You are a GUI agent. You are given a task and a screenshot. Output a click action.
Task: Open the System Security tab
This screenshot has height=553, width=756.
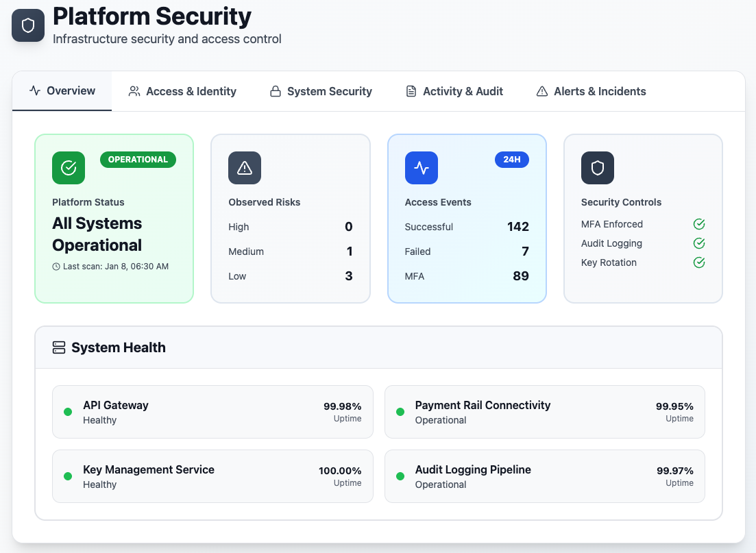(x=321, y=91)
